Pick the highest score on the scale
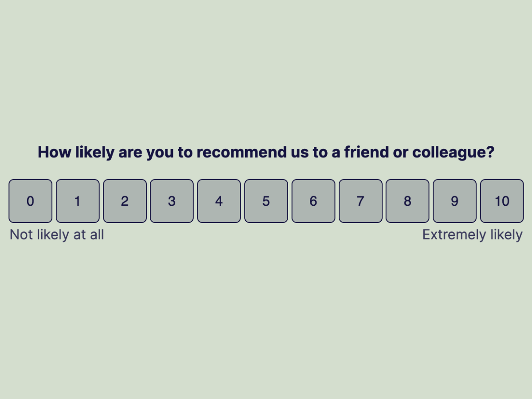This screenshot has height=399, width=532. point(502,201)
